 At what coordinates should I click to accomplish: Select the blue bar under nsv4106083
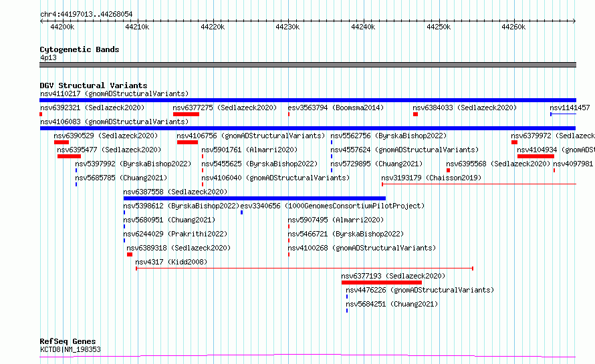[x=308, y=128]
